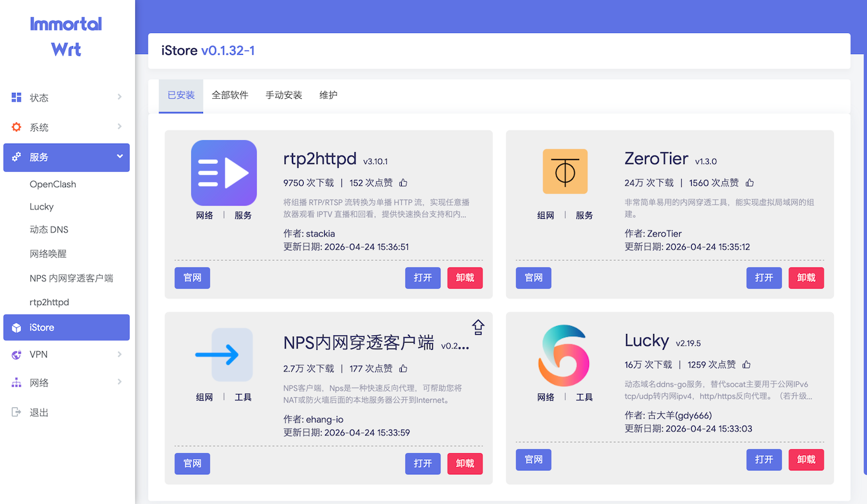Expand the 状态 menu chevron
Image resolution: width=867 pixels, height=504 pixels.
[119, 98]
